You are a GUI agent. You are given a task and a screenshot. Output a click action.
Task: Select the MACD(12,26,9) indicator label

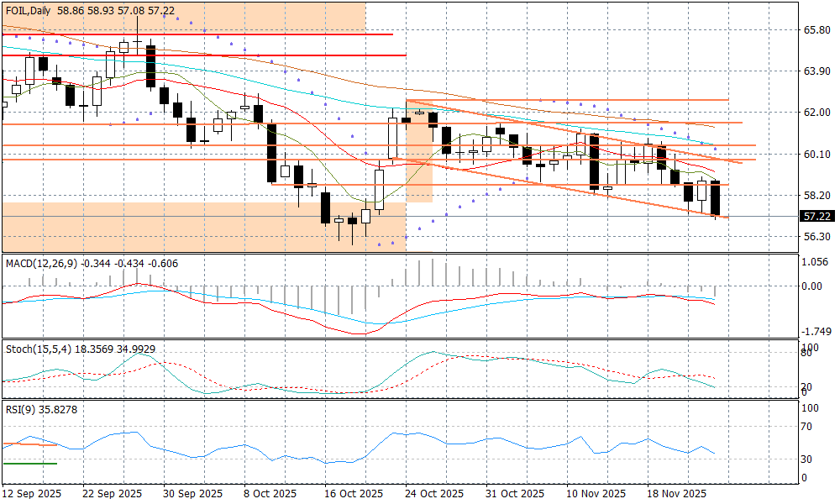click(41, 264)
